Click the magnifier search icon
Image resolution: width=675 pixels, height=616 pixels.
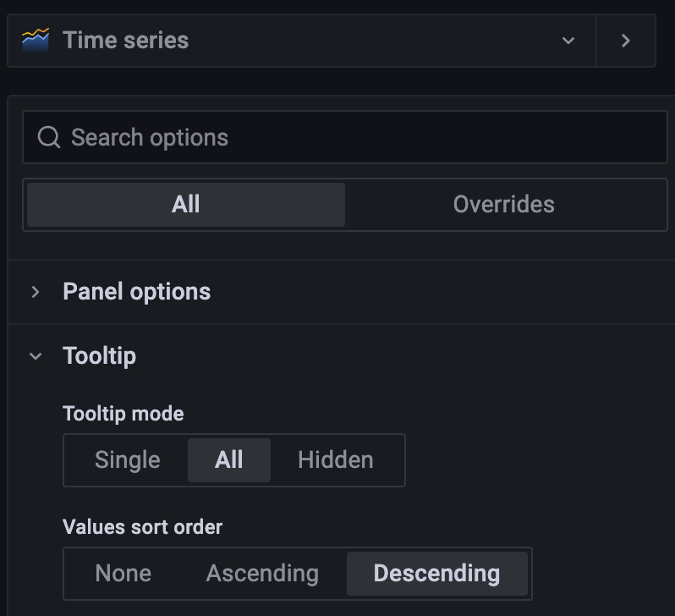(x=49, y=137)
